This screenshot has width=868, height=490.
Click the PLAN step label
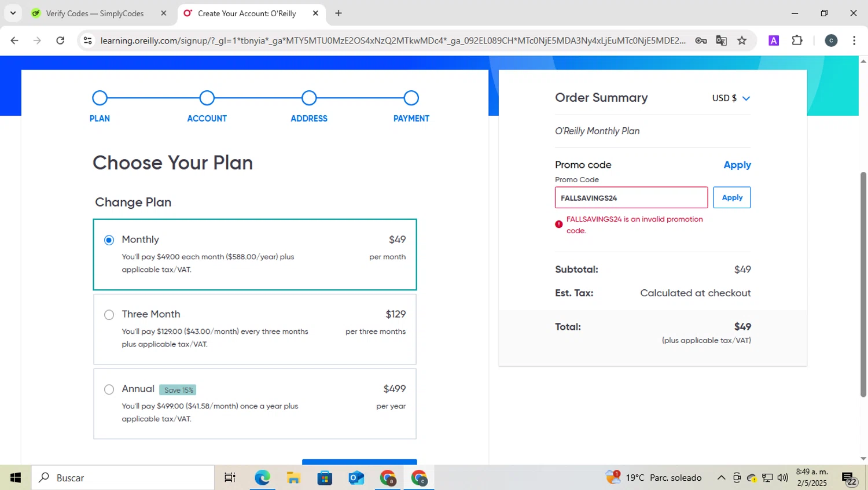(x=100, y=119)
